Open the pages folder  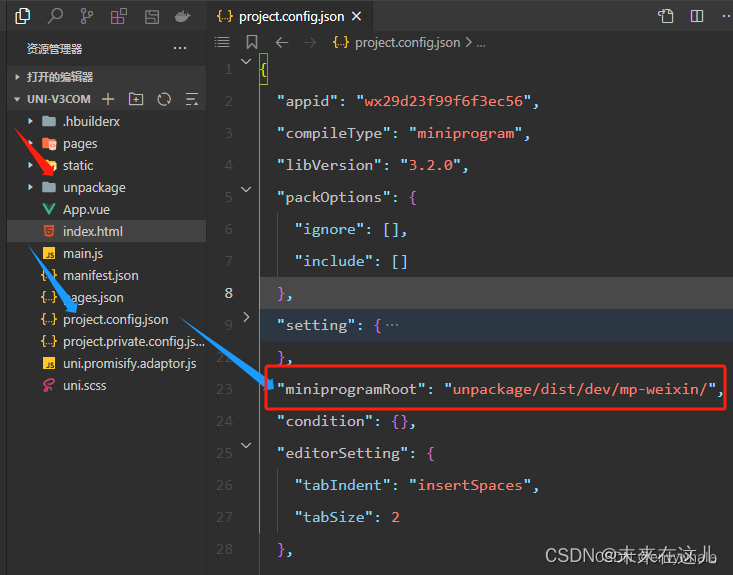click(80, 144)
